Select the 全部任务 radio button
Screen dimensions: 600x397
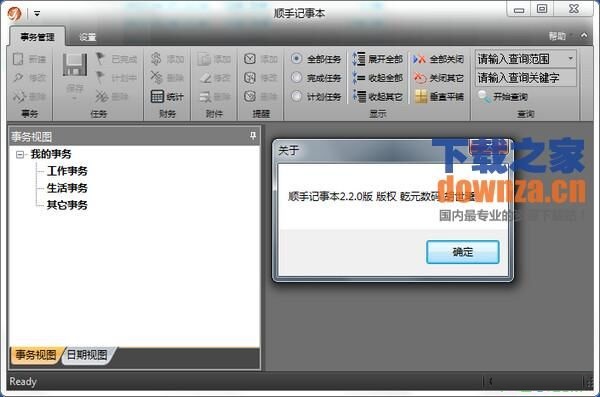click(x=296, y=59)
